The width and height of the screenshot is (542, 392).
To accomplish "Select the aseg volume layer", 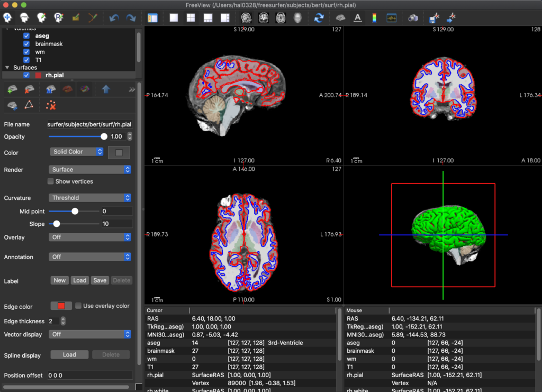I will (x=42, y=36).
